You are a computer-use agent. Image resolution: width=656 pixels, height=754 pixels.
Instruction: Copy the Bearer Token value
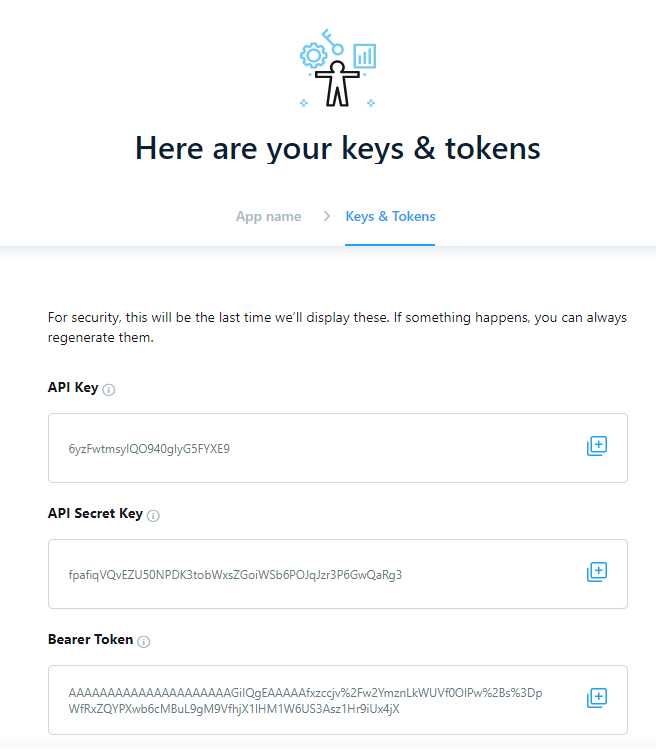click(x=596, y=698)
